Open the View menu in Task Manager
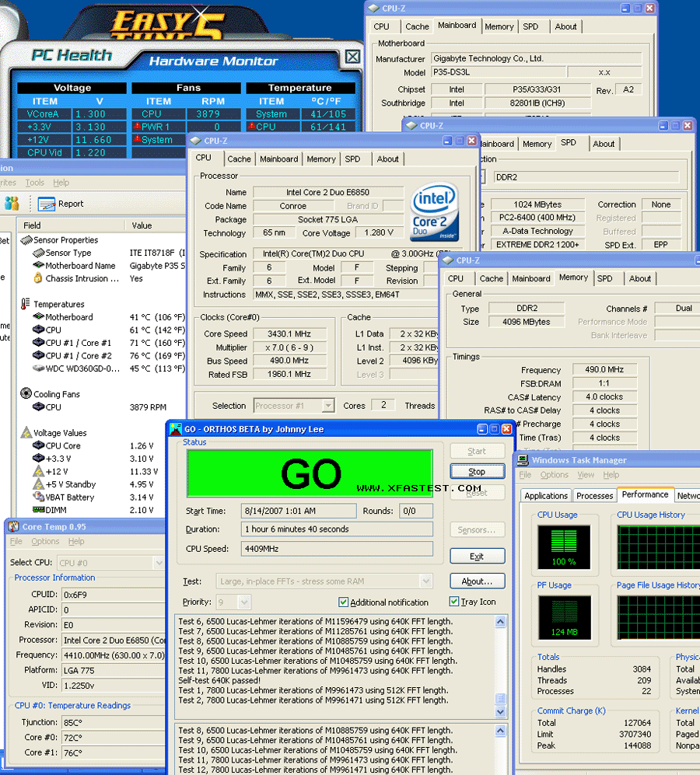The height and width of the screenshot is (775, 700). [x=586, y=474]
